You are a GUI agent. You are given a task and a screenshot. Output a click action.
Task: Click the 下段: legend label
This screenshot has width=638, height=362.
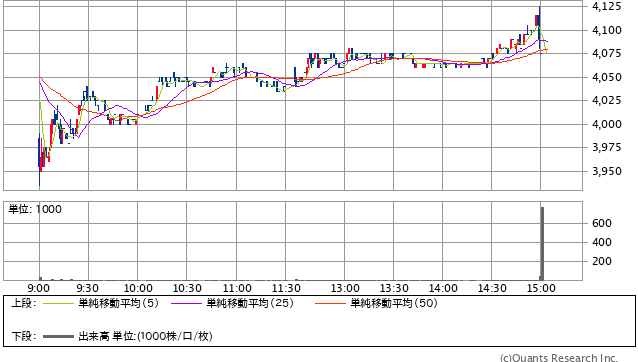coord(24,336)
